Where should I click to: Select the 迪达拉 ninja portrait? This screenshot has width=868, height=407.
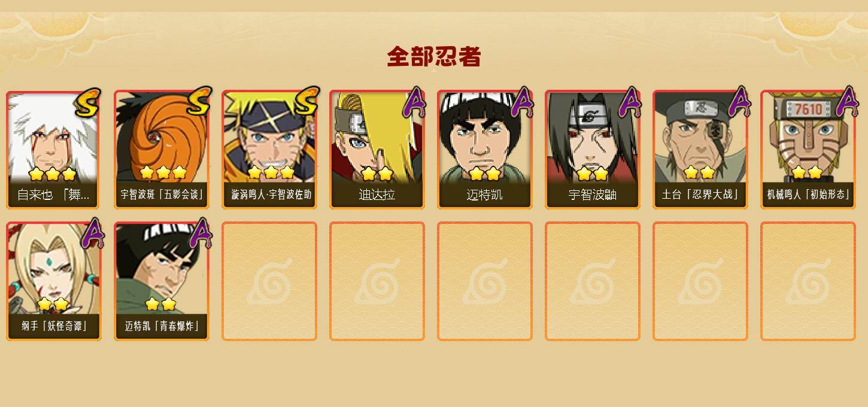[377, 150]
